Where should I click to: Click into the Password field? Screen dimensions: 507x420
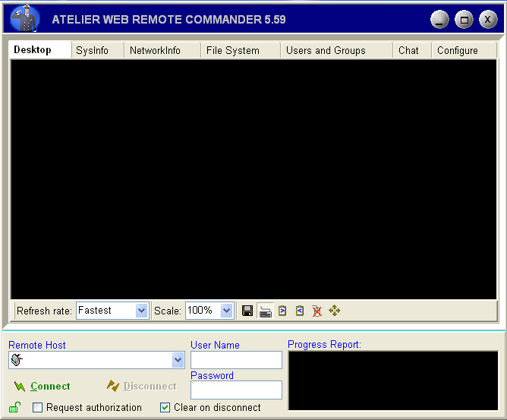(236, 390)
